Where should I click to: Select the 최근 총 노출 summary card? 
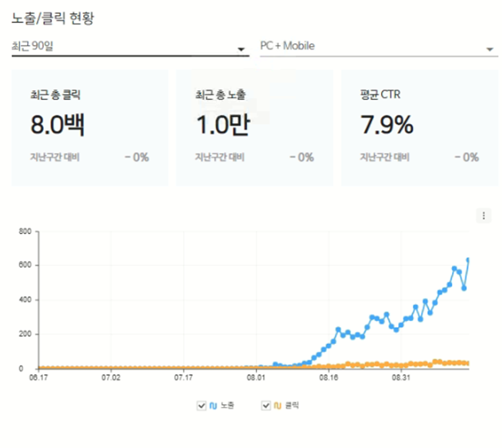point(254,128)
